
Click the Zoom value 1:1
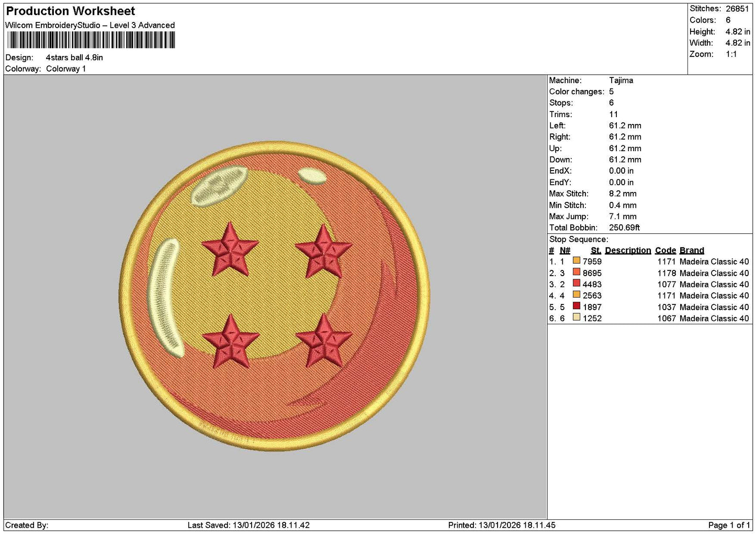(731, 54)
